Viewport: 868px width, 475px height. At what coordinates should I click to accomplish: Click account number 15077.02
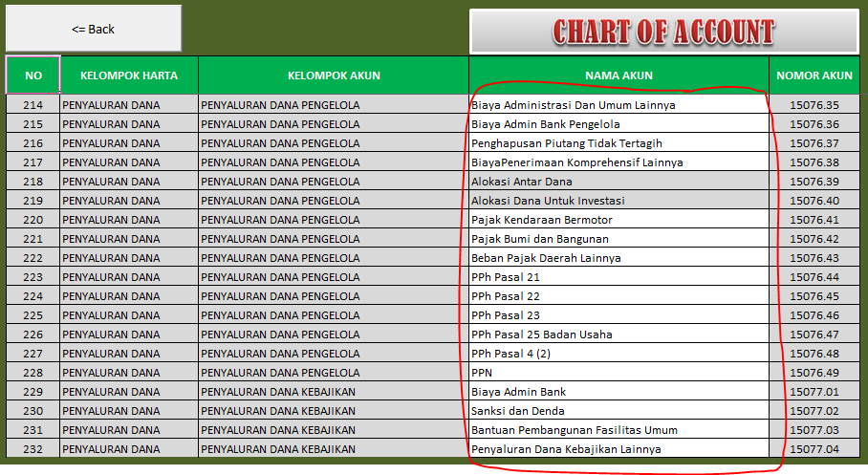(814, 410)
